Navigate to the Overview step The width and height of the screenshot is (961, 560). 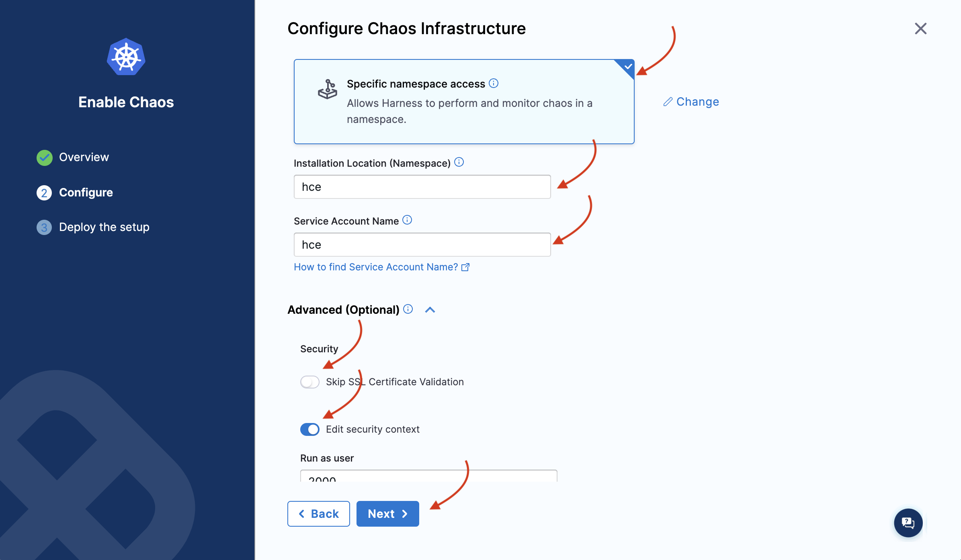[x=84, y=157]
